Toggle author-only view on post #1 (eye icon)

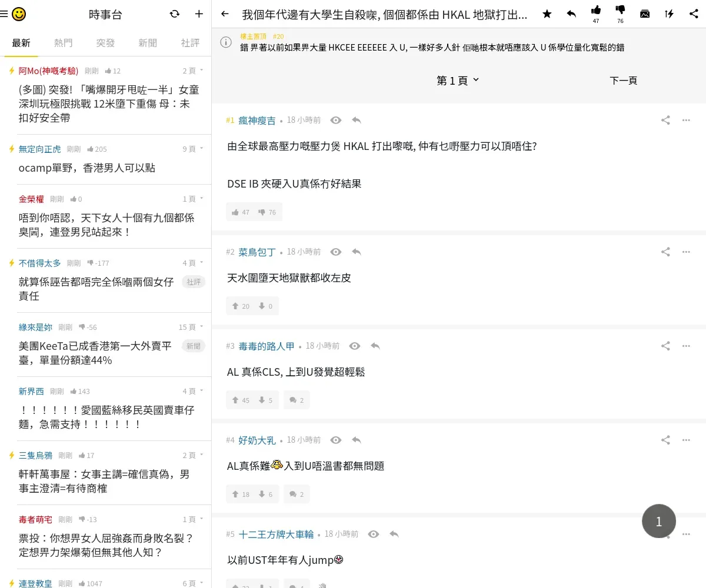point(336,120)
